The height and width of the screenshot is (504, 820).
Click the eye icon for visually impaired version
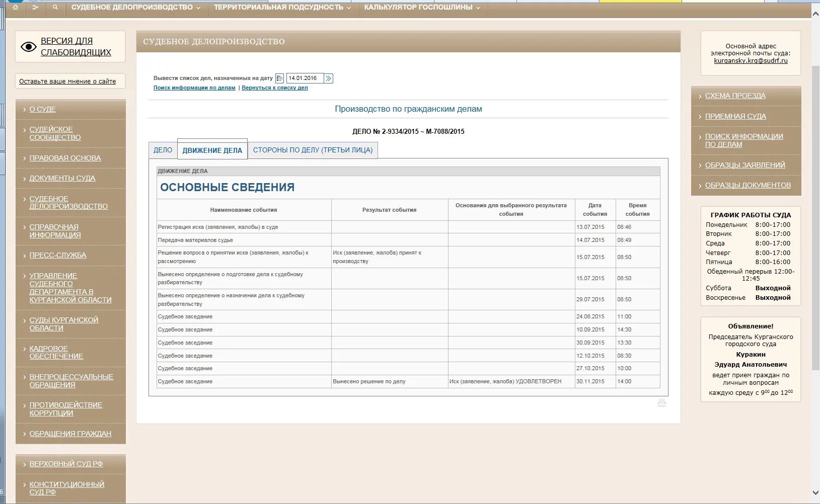28,47
